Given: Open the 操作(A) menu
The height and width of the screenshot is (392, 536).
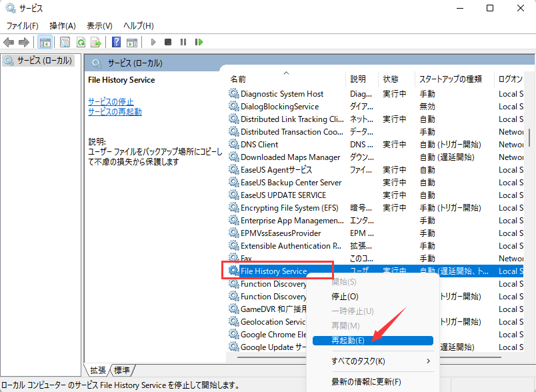Looking at the screenshot, I should (62, 25).
